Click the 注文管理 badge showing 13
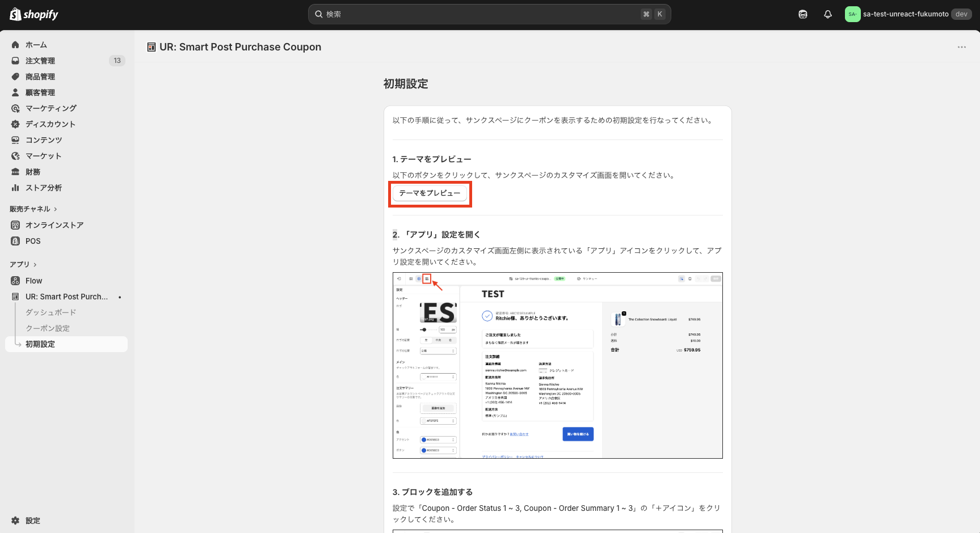The height and width of the screenshot is (533, 980). (x=117, y=61)
